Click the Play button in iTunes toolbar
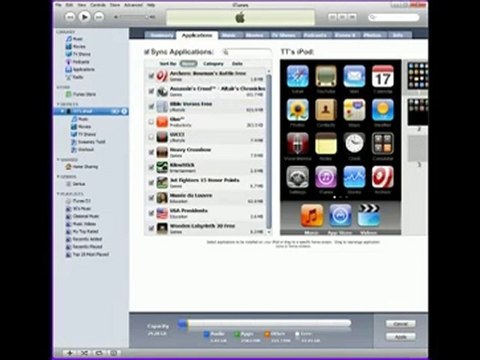 click(x=84, y=17)
